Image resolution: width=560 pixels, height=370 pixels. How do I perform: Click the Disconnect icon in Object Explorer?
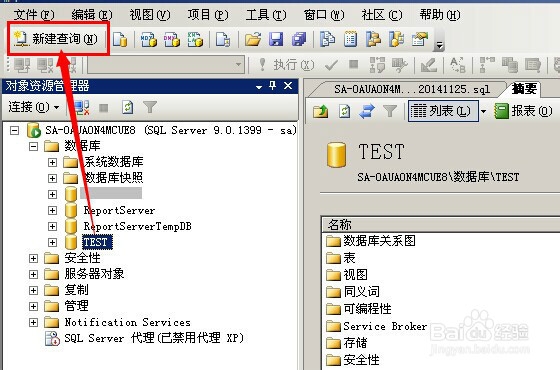(x=81, y=107)
